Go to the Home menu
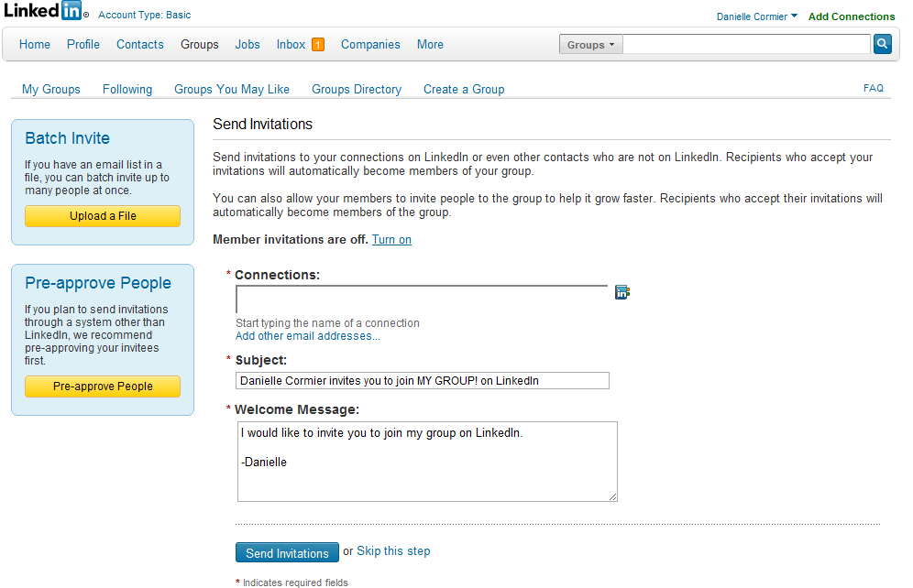Viewport: 913px width, 588px height. click(34, 44)
